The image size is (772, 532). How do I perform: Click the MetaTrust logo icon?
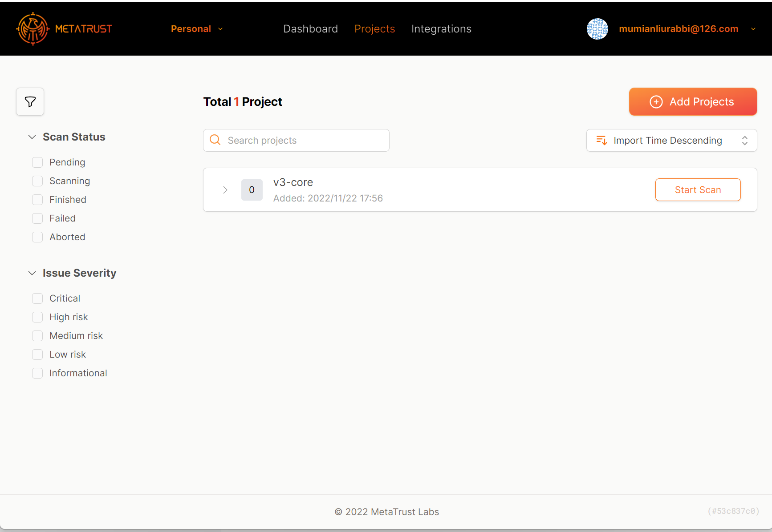(x=33, y=29)
